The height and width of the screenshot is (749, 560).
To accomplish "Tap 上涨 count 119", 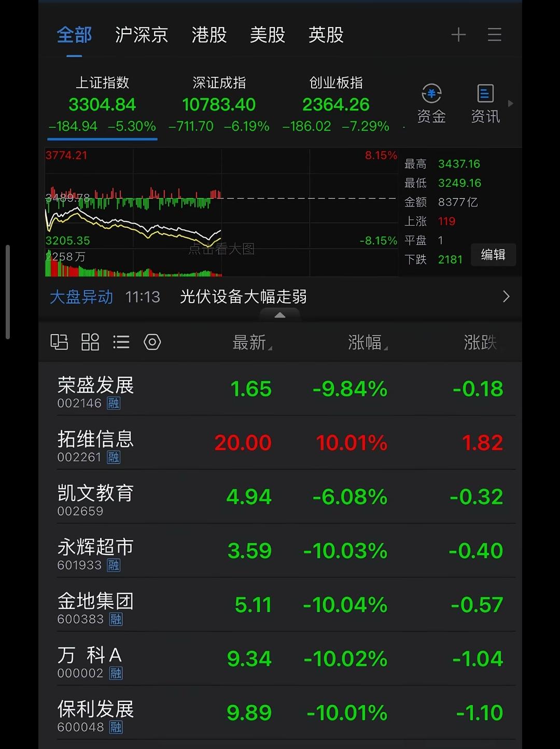I will [446, 221].
